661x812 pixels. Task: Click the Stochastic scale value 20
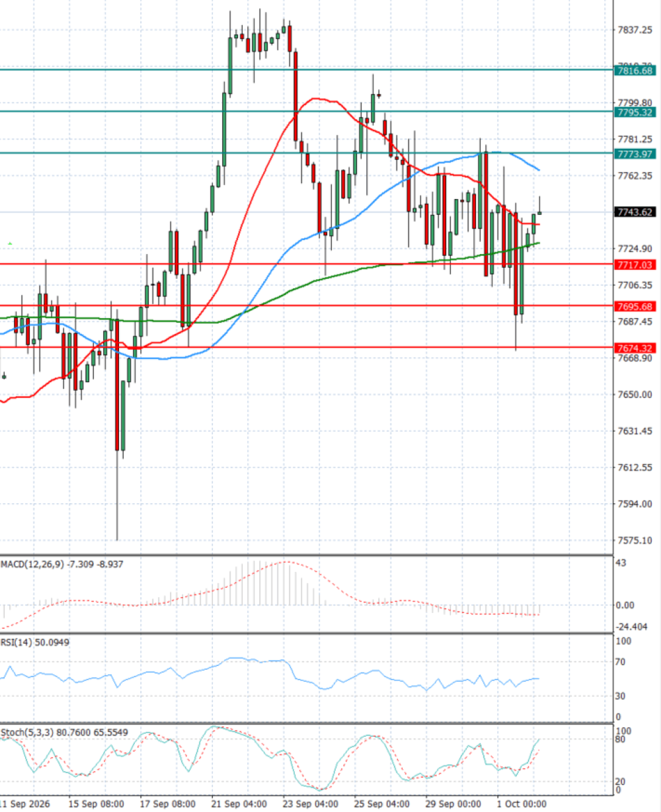click(x=621, y=781)
